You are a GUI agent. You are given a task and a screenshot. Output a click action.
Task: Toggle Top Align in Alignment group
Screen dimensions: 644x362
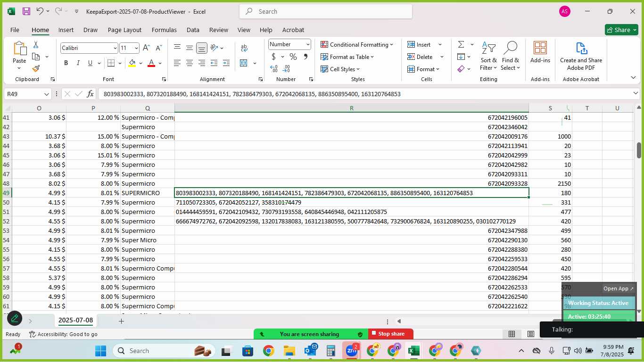177,48
